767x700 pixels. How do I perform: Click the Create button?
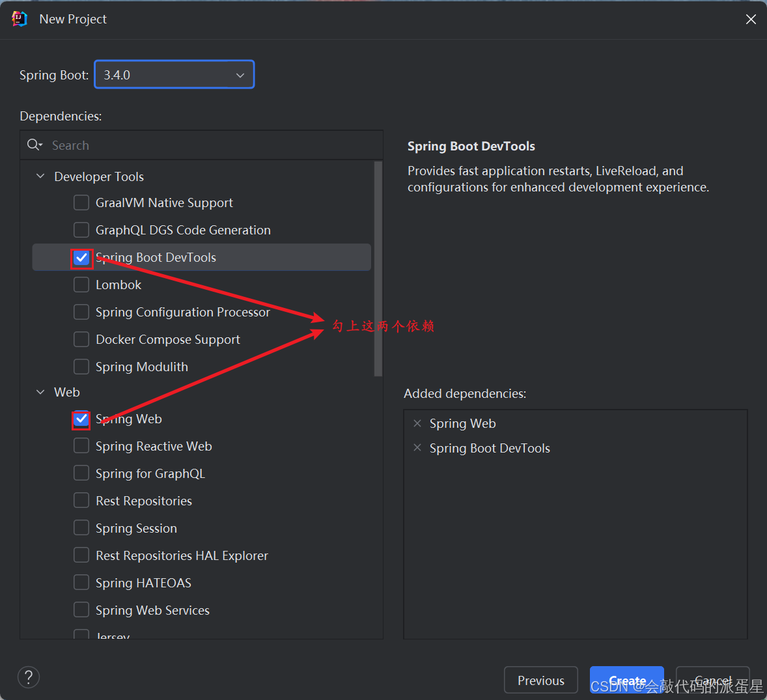pos(626,680)
